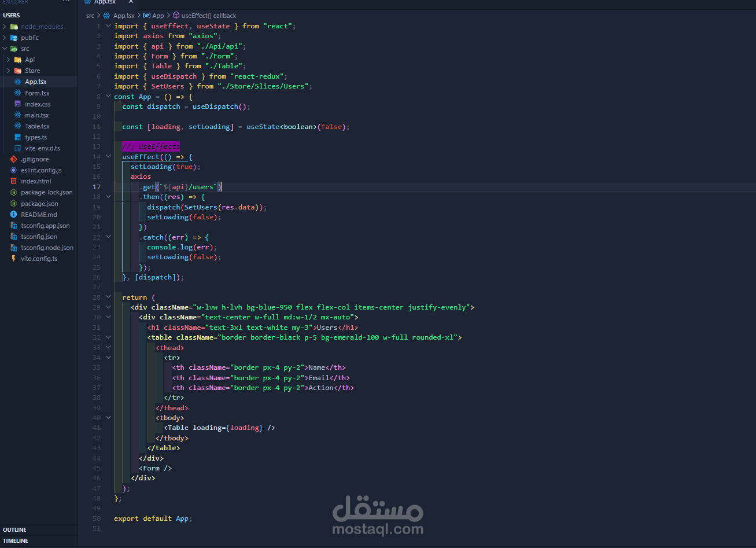
Task: Click line number 17 in the gutter
Action: pos(97,187)
